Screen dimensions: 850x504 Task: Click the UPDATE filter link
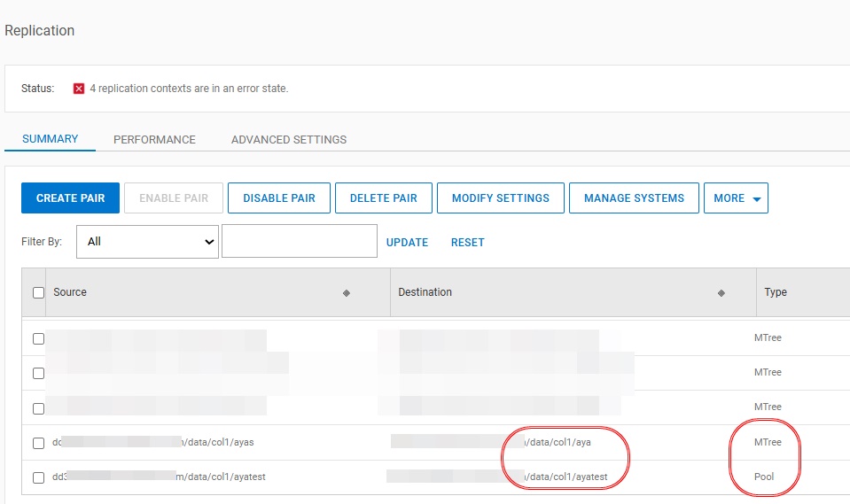(407, 242)
